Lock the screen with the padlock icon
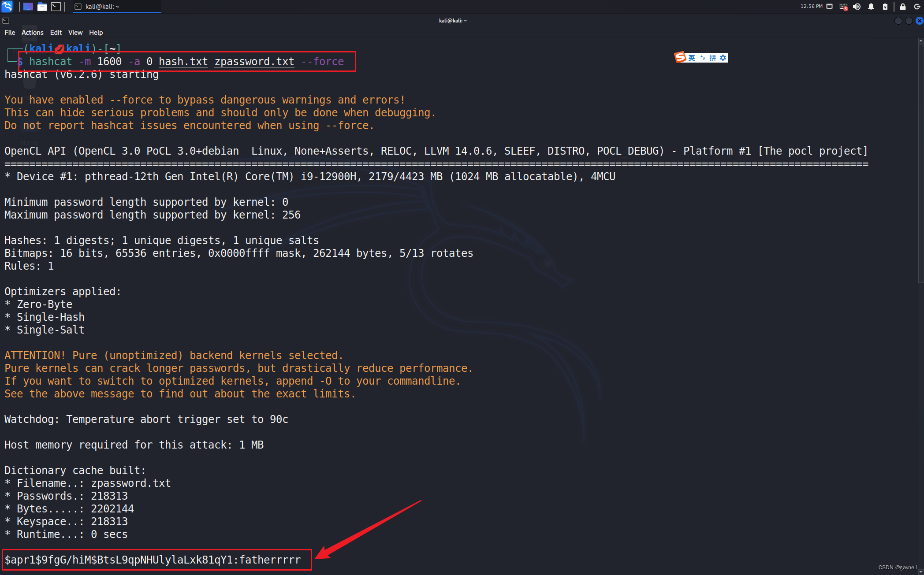 tap(903, 7)
